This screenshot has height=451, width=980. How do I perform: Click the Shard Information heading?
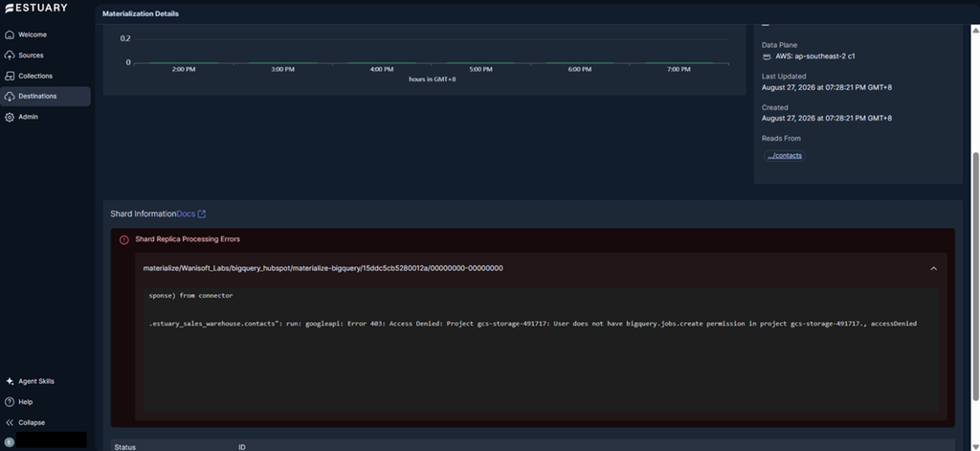[x=144, y=214]
